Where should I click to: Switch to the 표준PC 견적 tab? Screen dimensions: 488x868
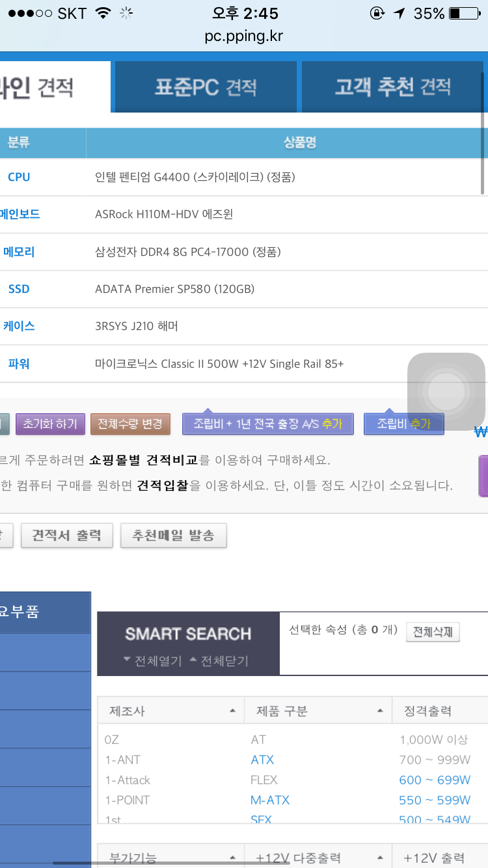point(206,87)
